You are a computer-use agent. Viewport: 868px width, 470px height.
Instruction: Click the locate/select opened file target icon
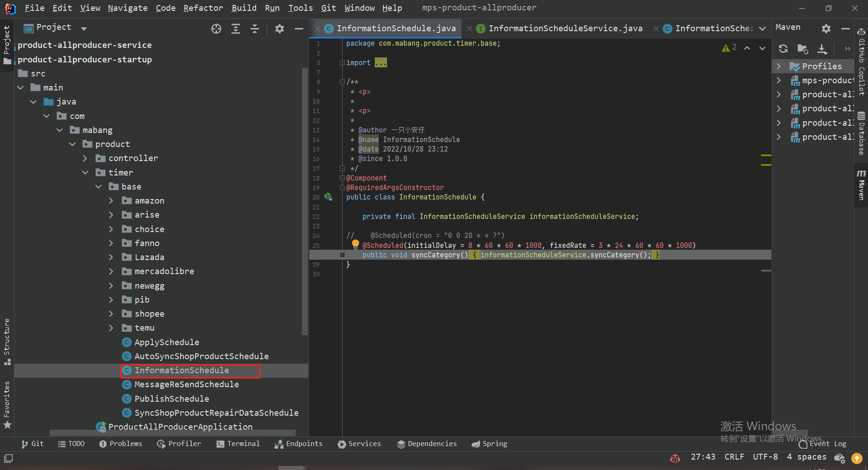(x=216, y=29)
